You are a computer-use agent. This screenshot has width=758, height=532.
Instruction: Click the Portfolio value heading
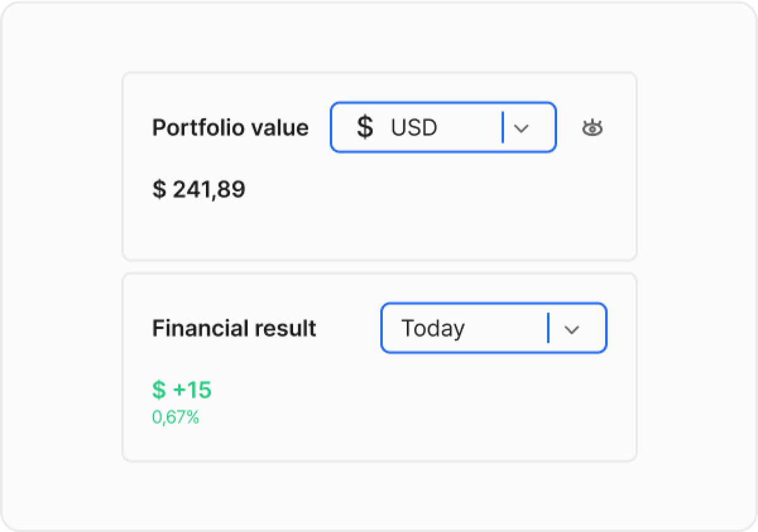pyautogui.click(x=231, y=127)
